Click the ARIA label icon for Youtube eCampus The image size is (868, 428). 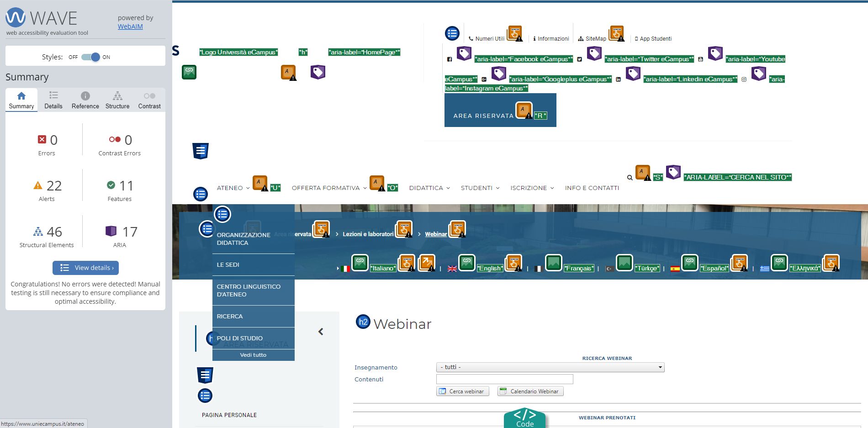(715, 53)
